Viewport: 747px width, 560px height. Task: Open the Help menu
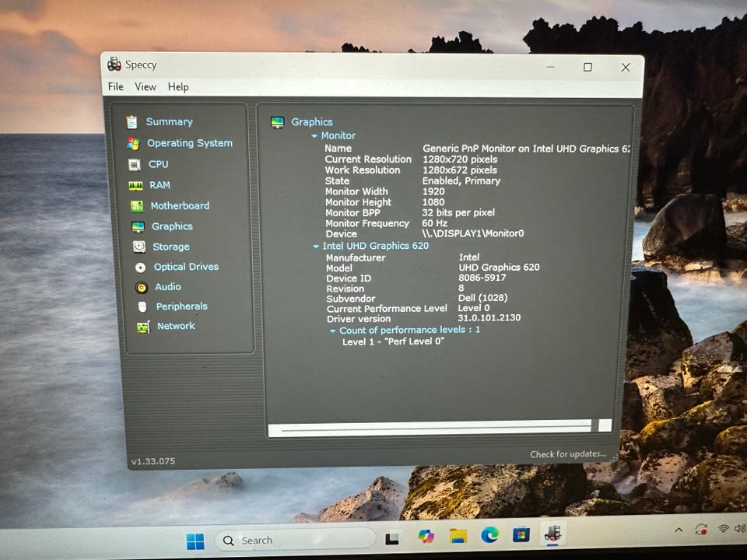[178, 87]
